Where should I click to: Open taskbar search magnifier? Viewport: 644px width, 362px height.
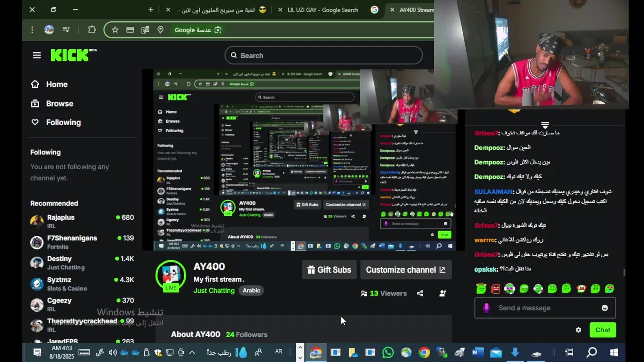pyautogui.click(x=592, y=353)
